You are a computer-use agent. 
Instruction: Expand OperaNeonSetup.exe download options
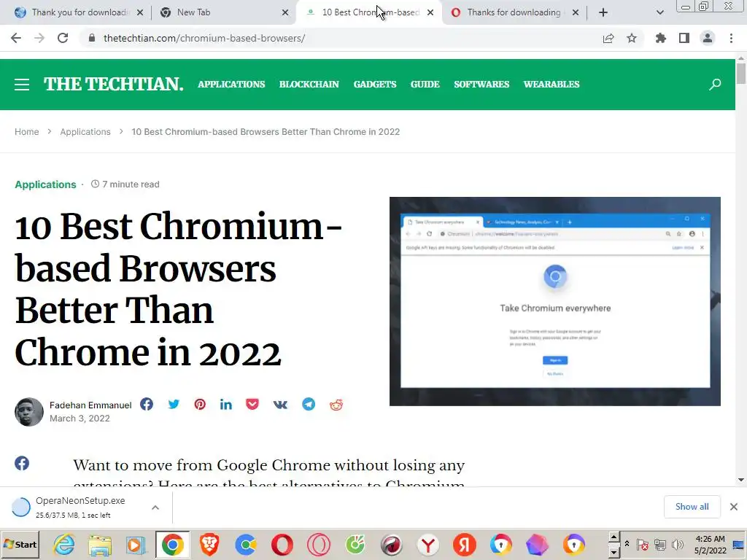155,507
